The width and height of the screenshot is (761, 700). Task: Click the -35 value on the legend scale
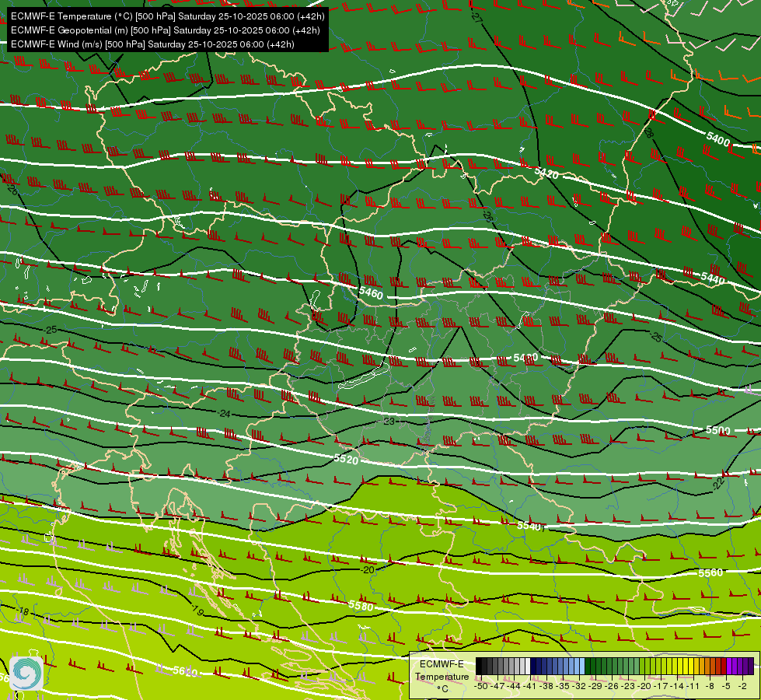563,687
